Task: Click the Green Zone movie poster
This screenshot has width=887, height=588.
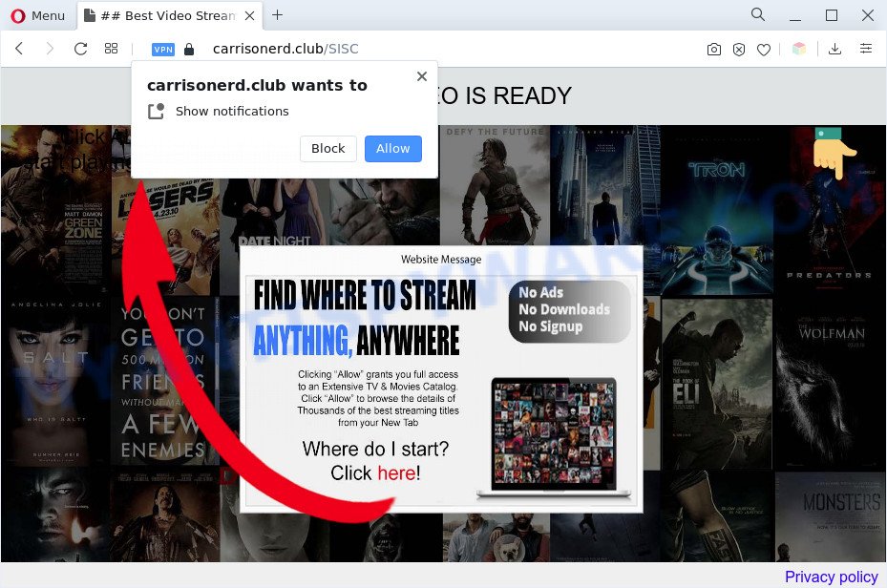Action: [56, 210]
